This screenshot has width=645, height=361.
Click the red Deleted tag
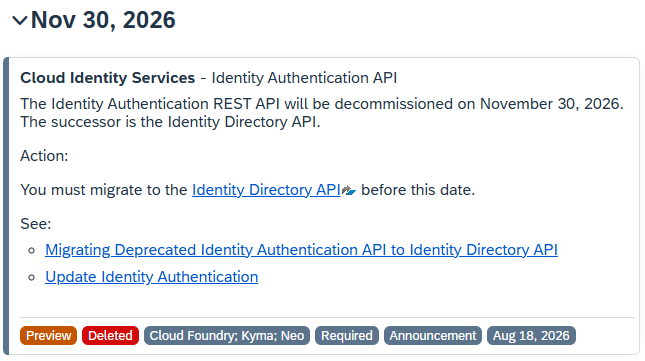(110, 336)
